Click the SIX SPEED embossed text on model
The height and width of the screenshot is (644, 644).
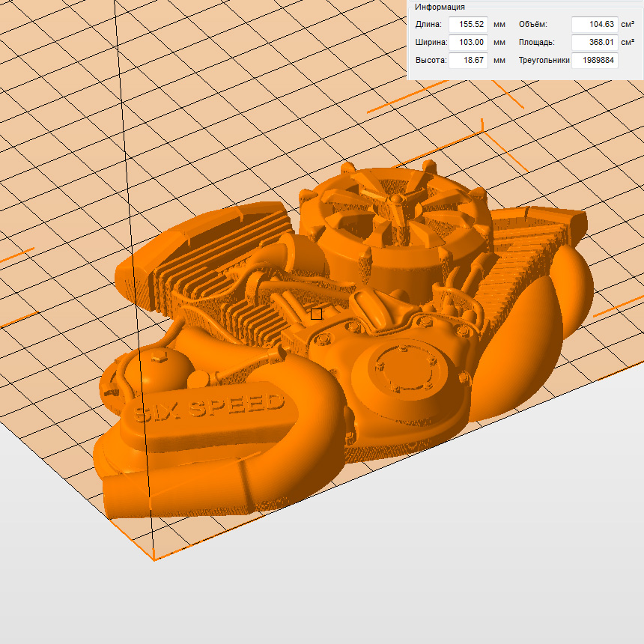(x=207, y=407)
